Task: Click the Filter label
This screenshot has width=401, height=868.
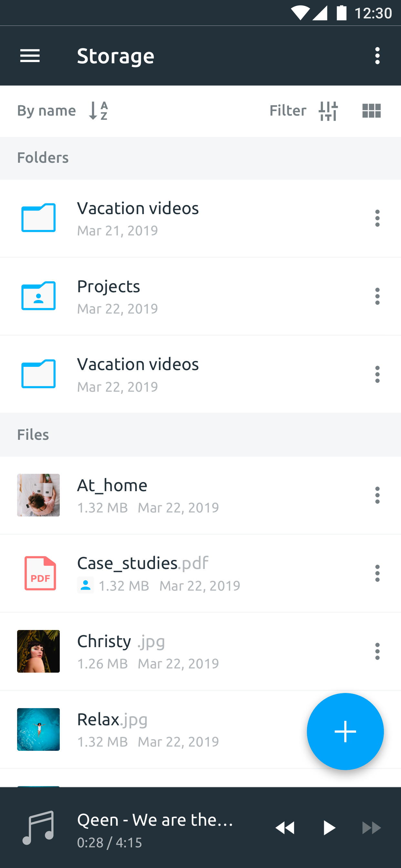Action: [x=288, y=110]
